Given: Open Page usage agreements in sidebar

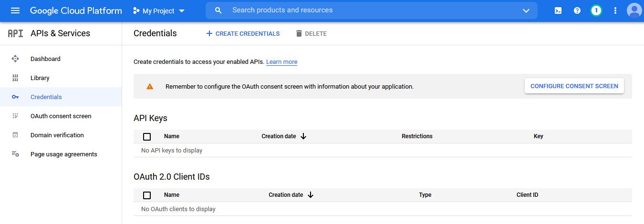Looking at the screenshot, I should pyautogui.click(x=61, y=154).
